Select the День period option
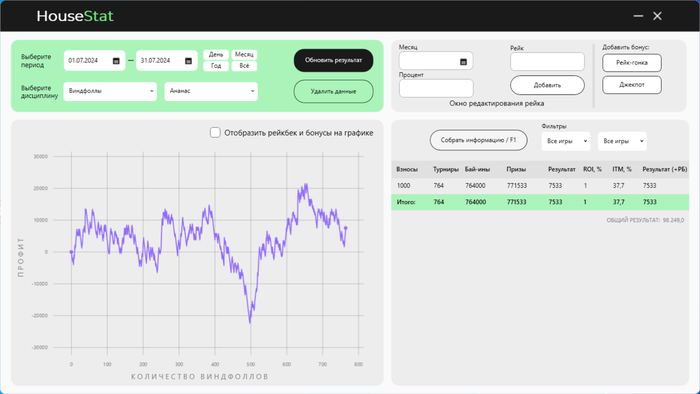This screenshot has width=700, height=394. point(216,54)
